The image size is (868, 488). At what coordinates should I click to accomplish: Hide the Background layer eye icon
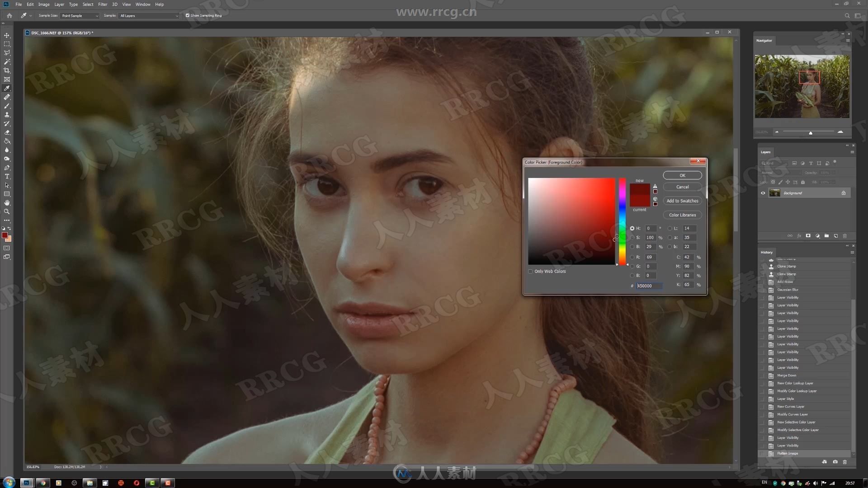point(763,193)
